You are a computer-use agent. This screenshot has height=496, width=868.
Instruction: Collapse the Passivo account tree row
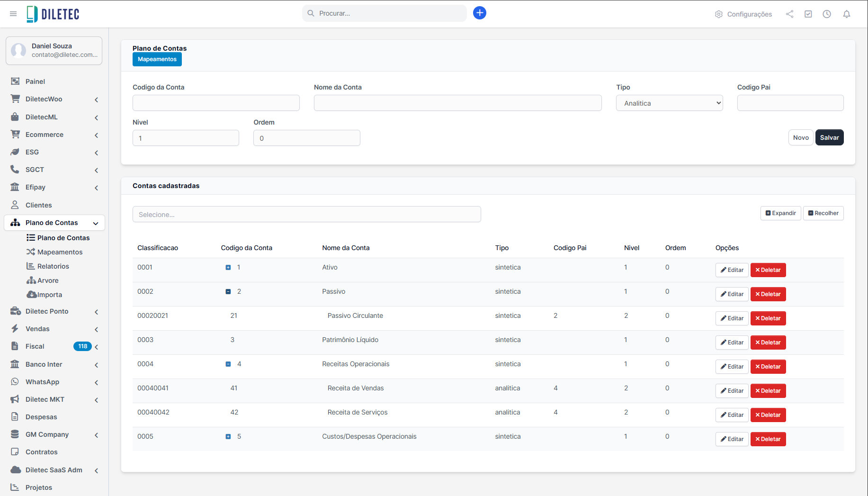click(x=228, y=291)
